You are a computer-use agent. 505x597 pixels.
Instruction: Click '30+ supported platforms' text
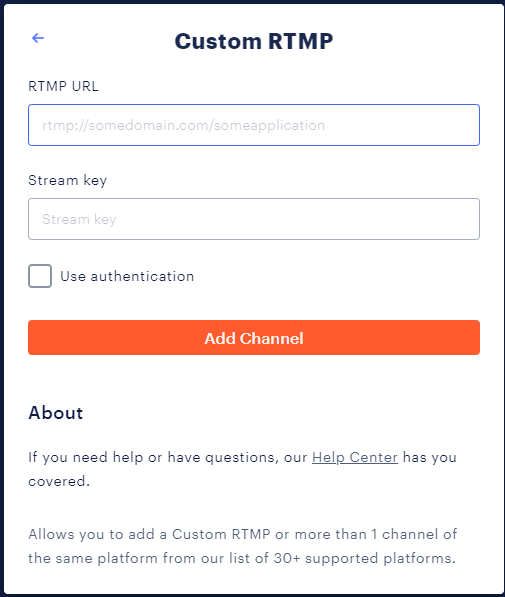coord(364,559)
